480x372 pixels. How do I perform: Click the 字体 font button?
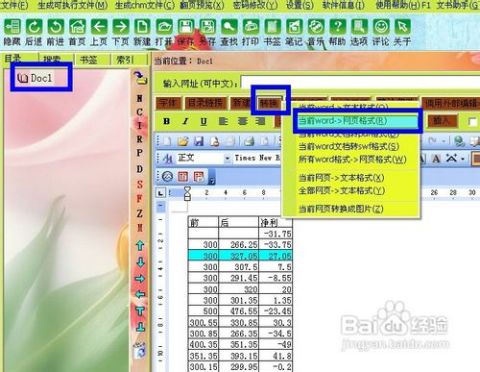168,103
